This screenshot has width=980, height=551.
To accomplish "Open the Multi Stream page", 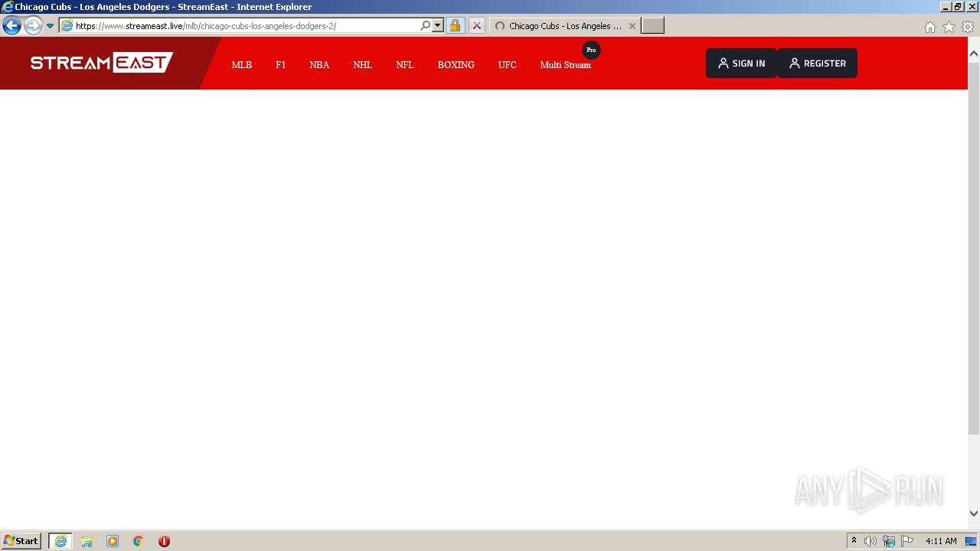I will click(x=565, y=65).
